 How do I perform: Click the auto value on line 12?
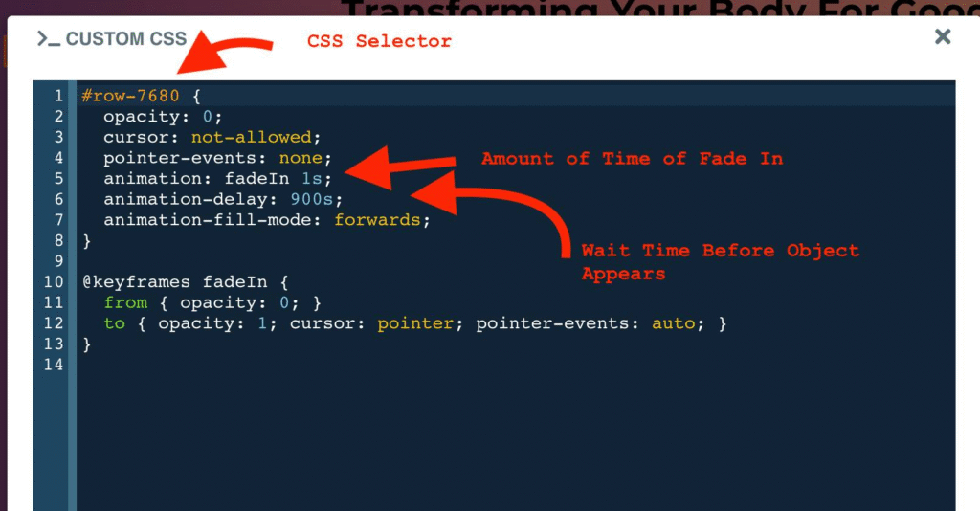(x=673, y=323)
